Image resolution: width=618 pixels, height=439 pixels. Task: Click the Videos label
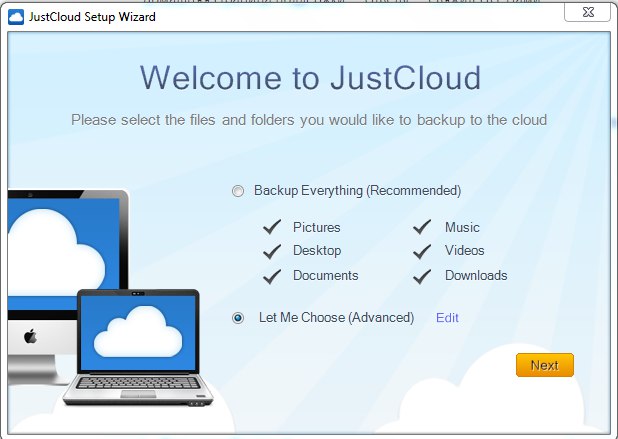point(464,250)
